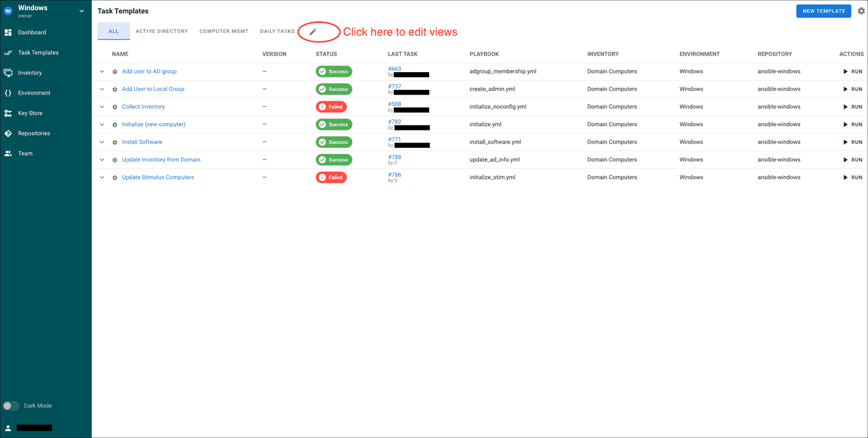
Task: Open the Team section
Action: [25, 153]
